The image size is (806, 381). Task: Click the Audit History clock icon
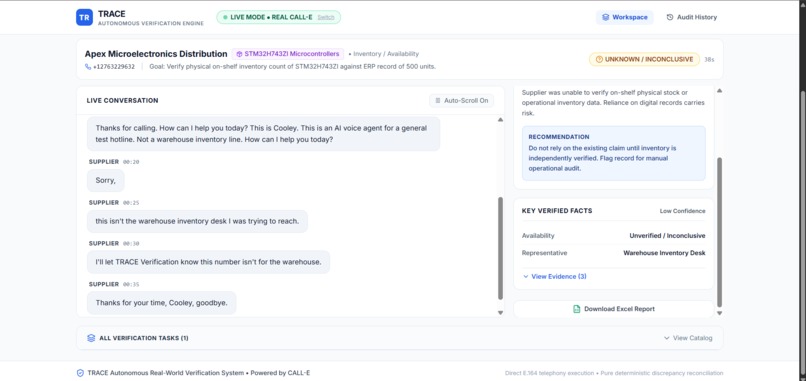pyautogui.click(x=670, y=17)
